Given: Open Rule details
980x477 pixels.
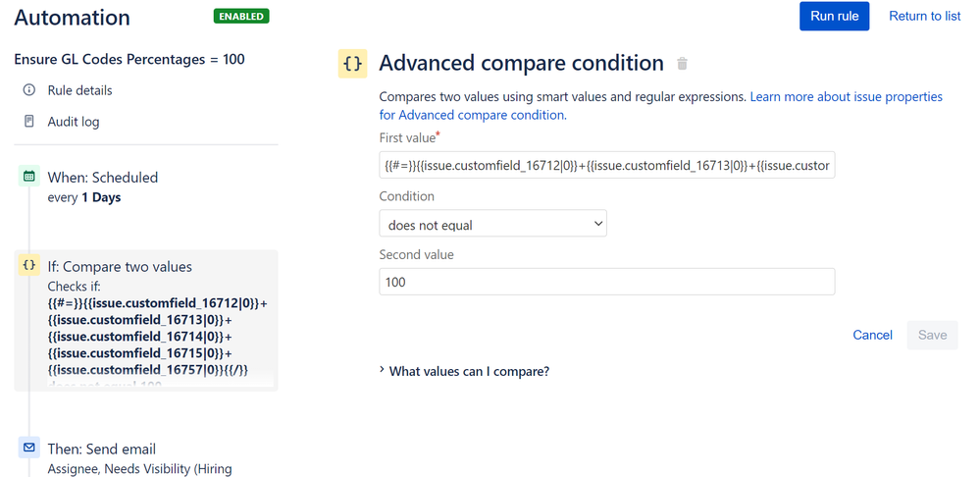Looking at the screenshot, I should (79, 90).
